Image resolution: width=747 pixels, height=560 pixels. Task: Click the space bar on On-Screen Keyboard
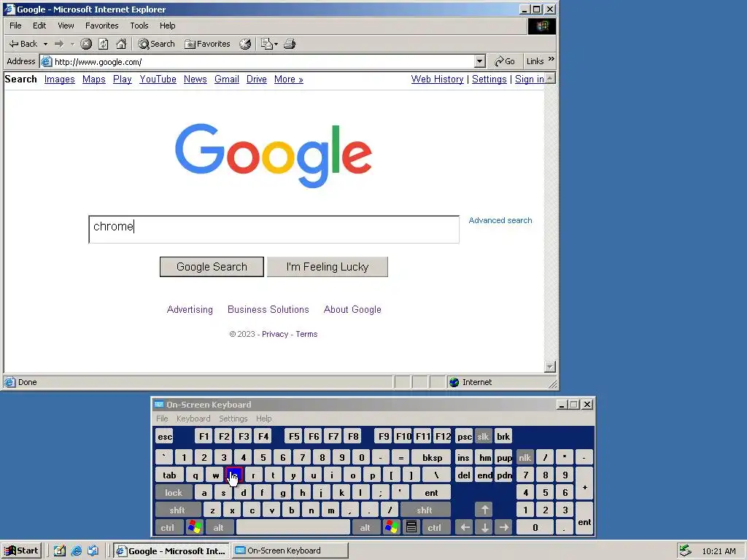click(293, 527)
